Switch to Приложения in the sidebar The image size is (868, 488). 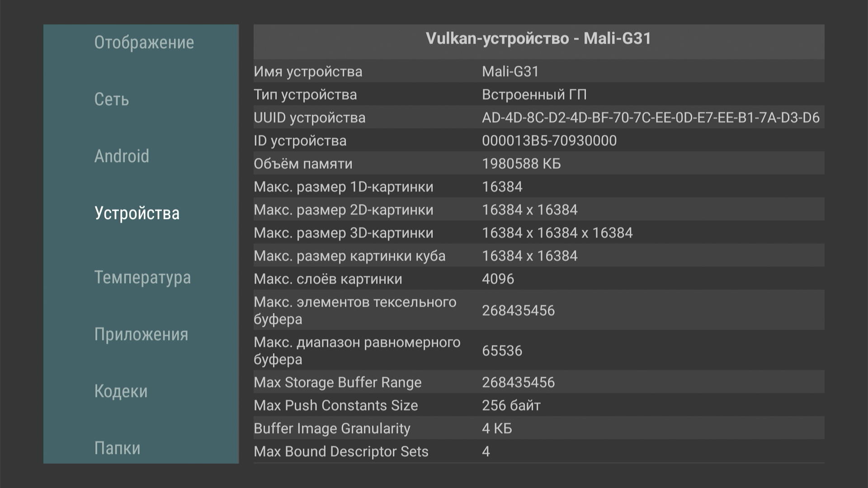(141, 334)
